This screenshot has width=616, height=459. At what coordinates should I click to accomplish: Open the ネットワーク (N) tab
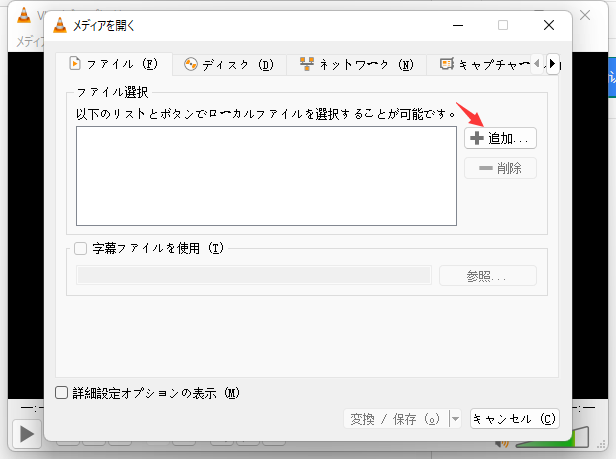[356, 64]
